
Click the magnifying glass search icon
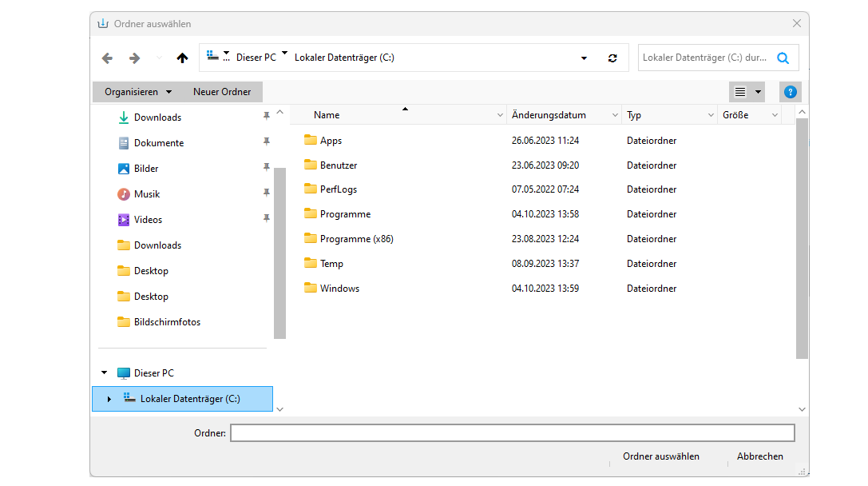[783, 58]
